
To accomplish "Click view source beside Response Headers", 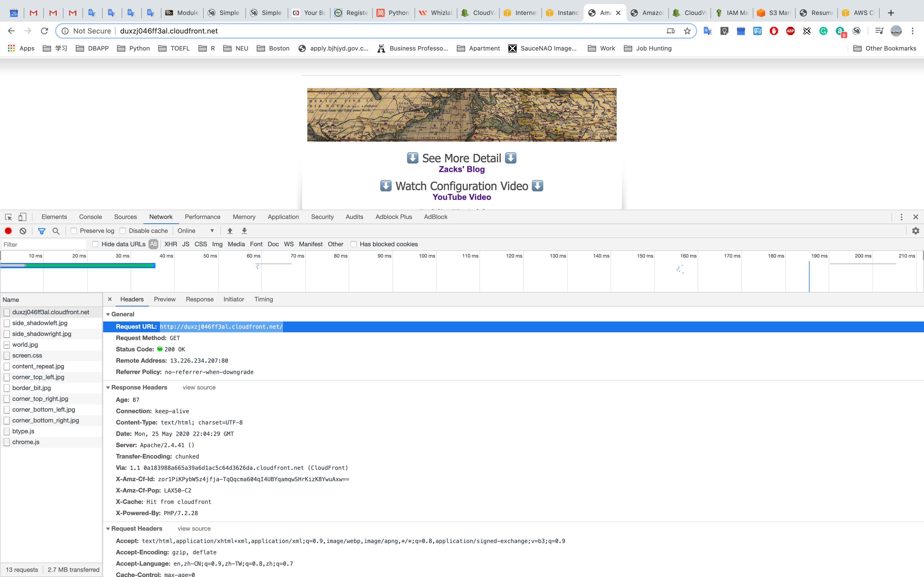I will [x=199, y=387].
